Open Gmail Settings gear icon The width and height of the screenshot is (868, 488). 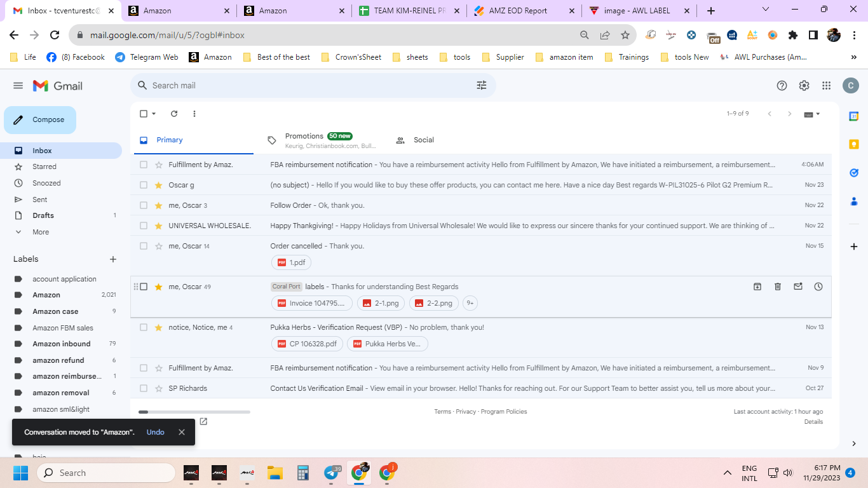tap(804, 86)
